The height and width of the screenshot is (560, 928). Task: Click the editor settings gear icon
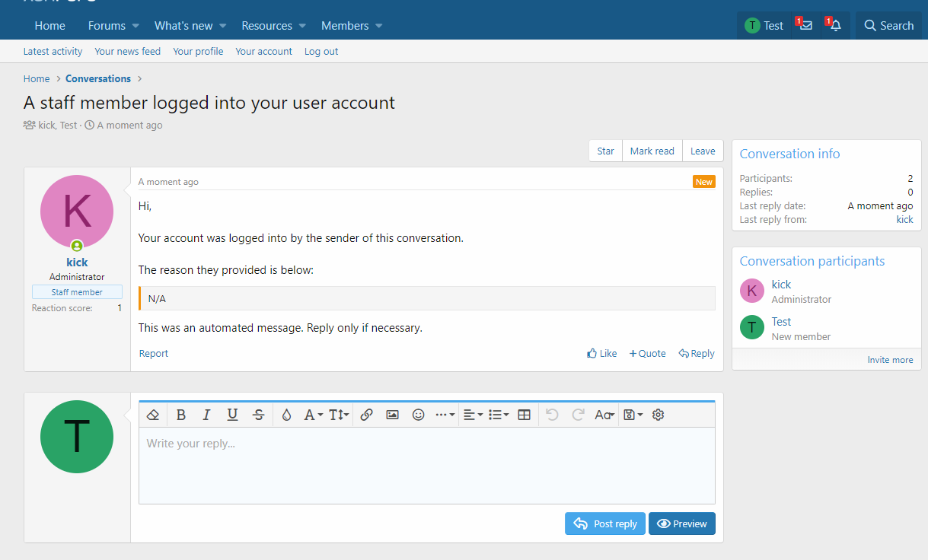coord(659,415)
